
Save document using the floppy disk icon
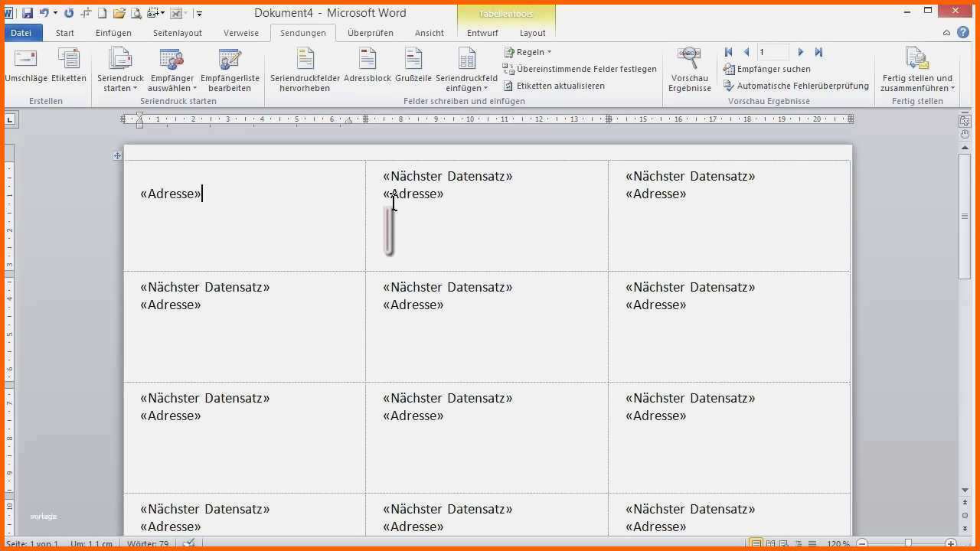[28, 13]
